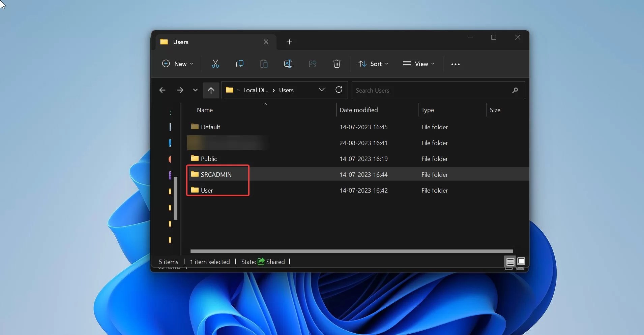Click Users in the breadcrumb path
644x335 pixels.
pos(286,90)
